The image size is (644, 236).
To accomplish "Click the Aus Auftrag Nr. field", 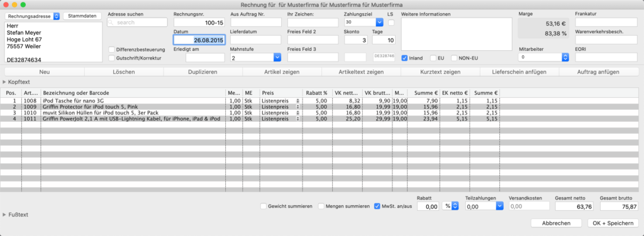I will pyautogui.click(x=256, y=23).
